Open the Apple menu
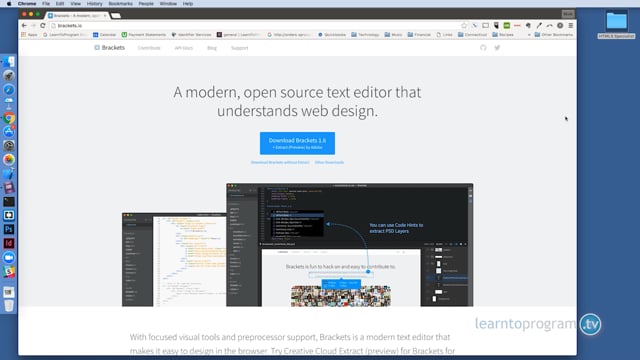This screenshot has height=360, width=640. click(9, 4)
